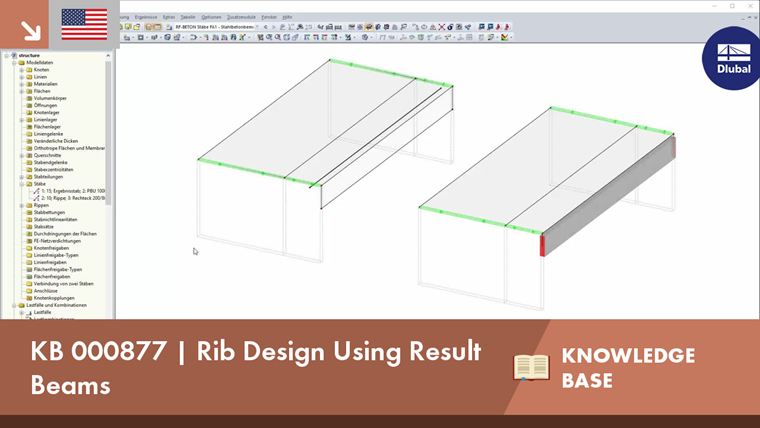Select the Liniengelenke tree item
This screenshot has width=760, height=428.
click(x=48, y=134)
